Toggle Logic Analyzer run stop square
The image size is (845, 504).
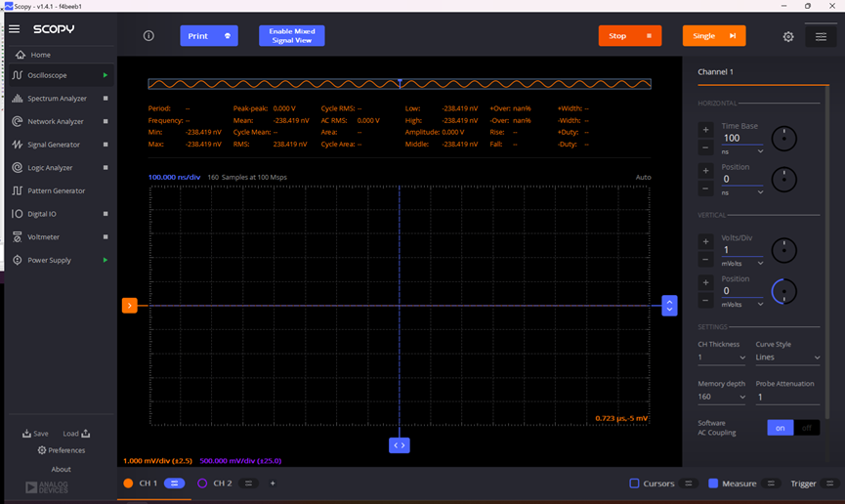tap(106, 168)
